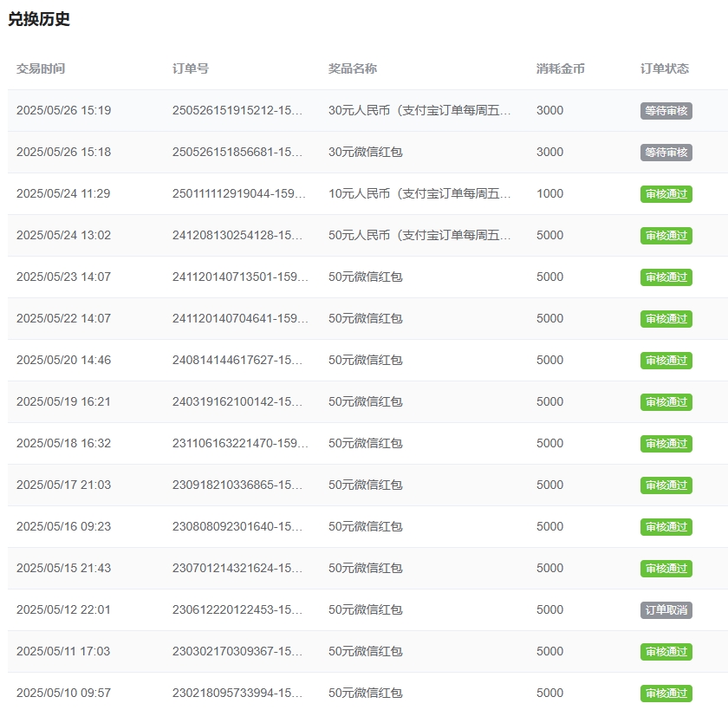
Task: Click 50元微信红包 in the cancelled order row
Action: 366,609
